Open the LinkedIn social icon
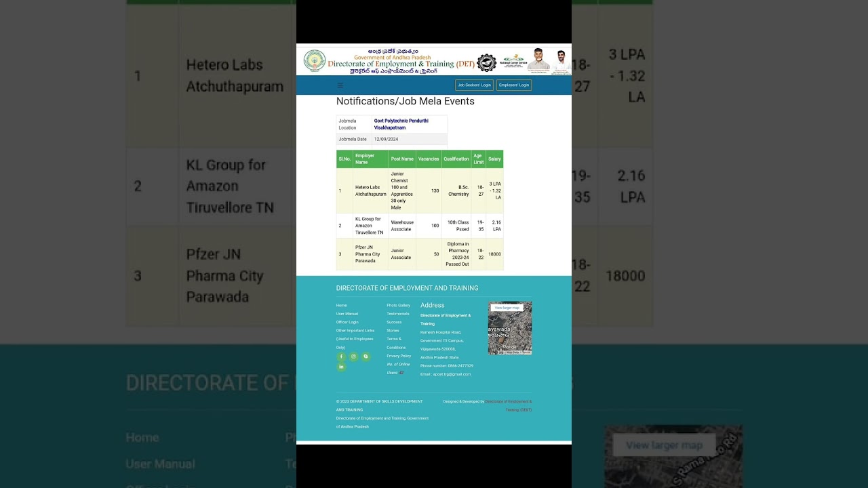Image resolution: width=868 pixels, height=488 pixels. (341, 367)
